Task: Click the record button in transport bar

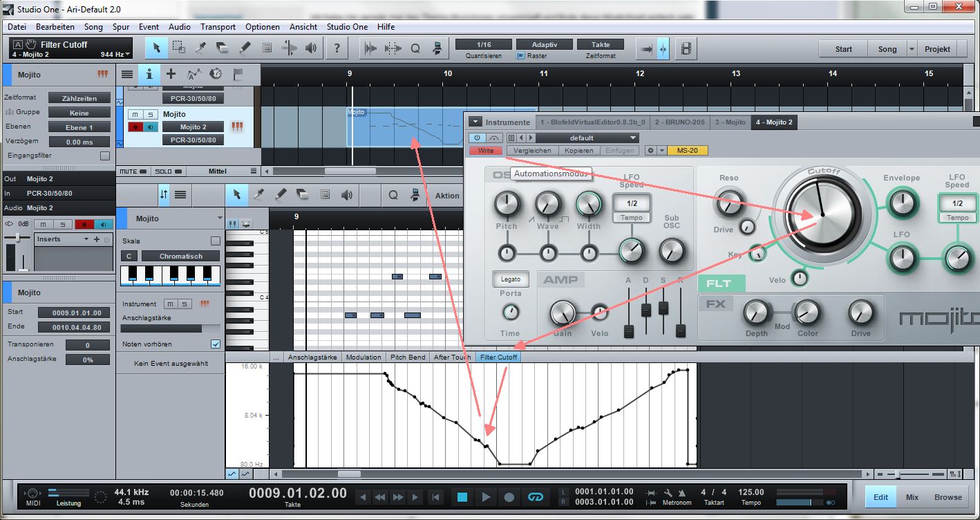Action: pyautogui.click(x=509, y=496)
